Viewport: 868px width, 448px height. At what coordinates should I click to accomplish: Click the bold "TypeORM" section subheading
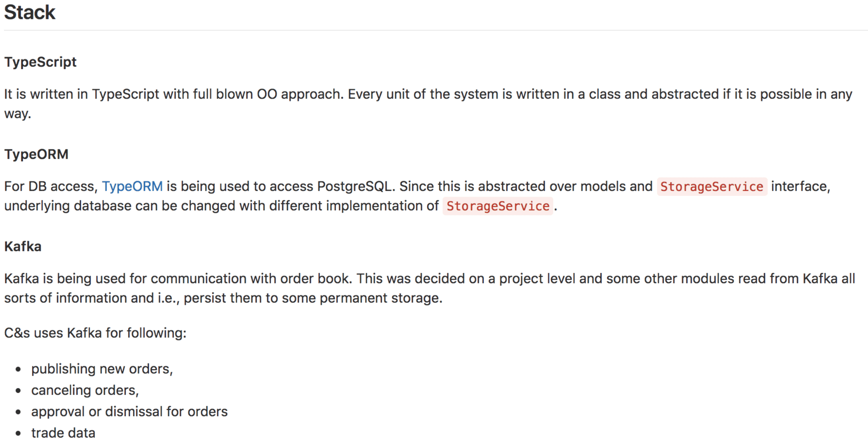click(36, 154)
